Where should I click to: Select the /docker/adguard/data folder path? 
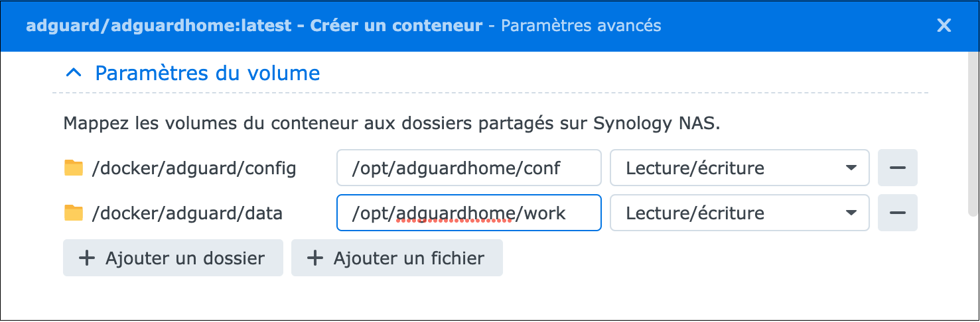(x=187, y=213)
